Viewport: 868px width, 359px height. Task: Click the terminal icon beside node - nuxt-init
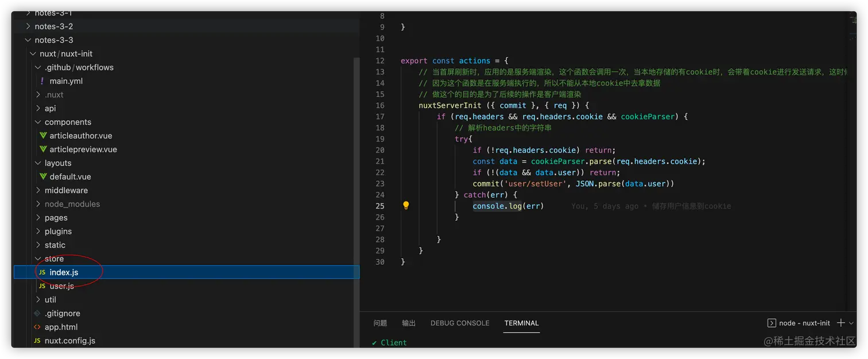772,323
